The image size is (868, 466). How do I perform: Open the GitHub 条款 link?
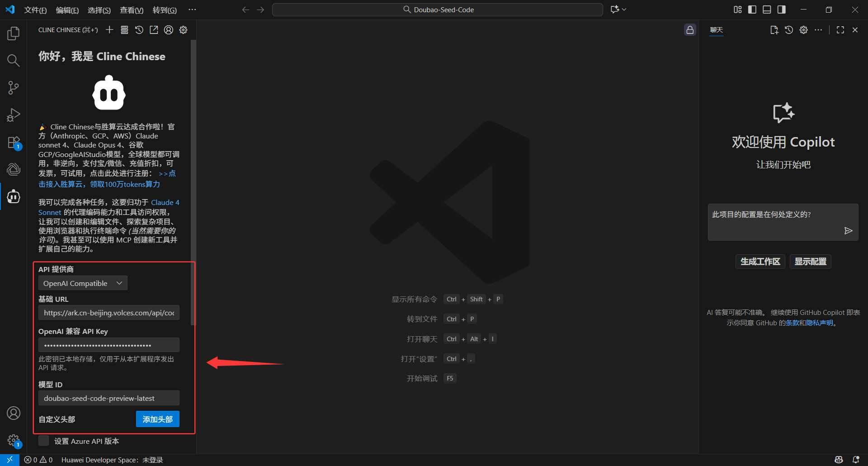793,323
